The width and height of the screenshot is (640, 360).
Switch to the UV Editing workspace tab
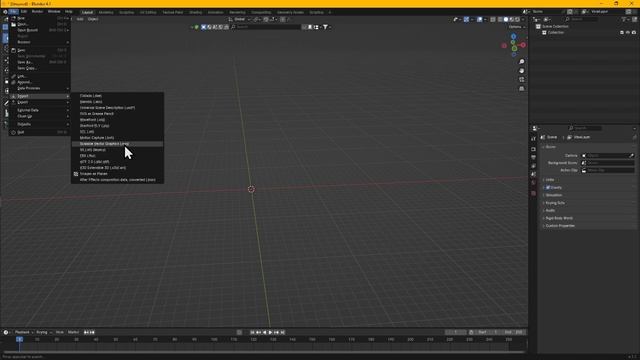click(148, 12)
